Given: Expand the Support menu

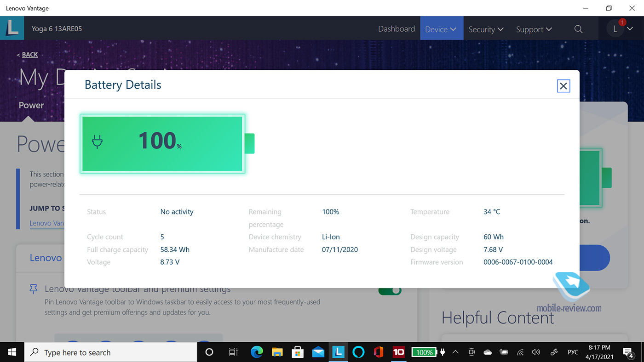Looking at the screenshot, I should (534, 29).
